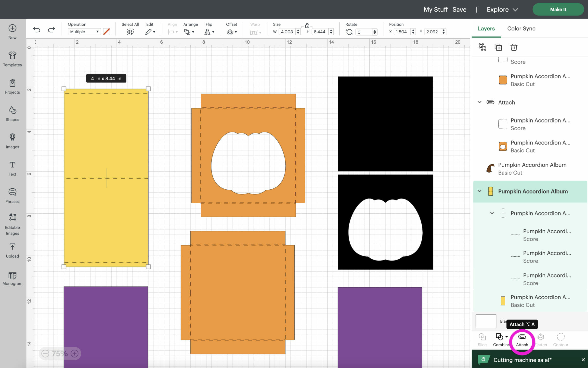Screen dimensions: 588x368
Task: Collapse the Attach layer group
Action: pos(480,102)
